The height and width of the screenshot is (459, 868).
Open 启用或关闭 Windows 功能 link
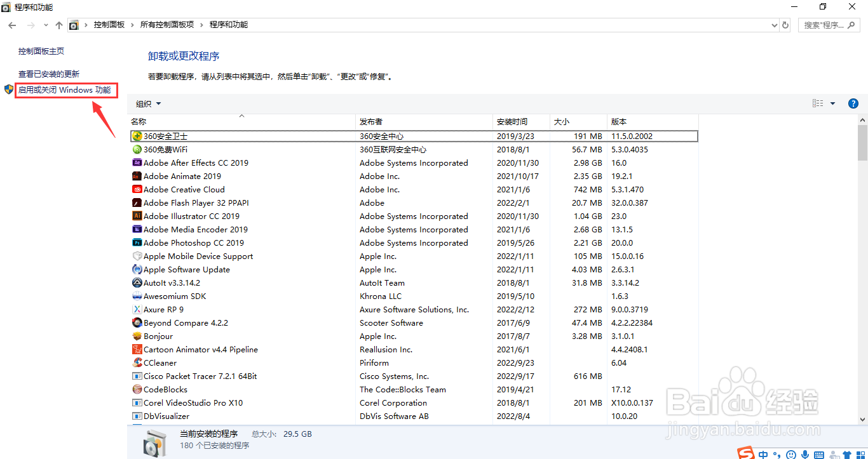(64, 90)
